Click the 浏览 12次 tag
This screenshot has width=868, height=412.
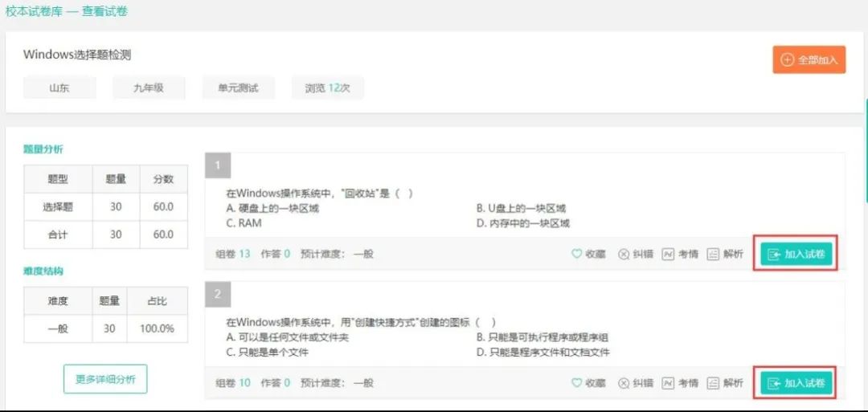(x=328, y=88)
